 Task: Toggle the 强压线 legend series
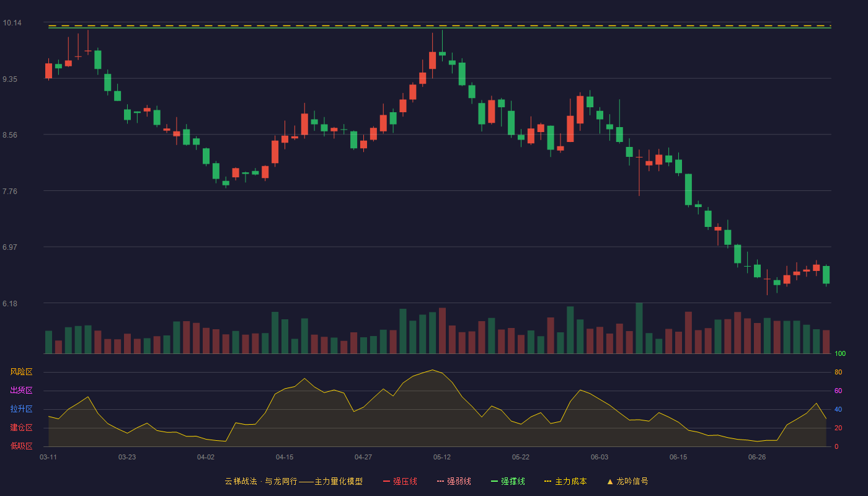[400, 481]
